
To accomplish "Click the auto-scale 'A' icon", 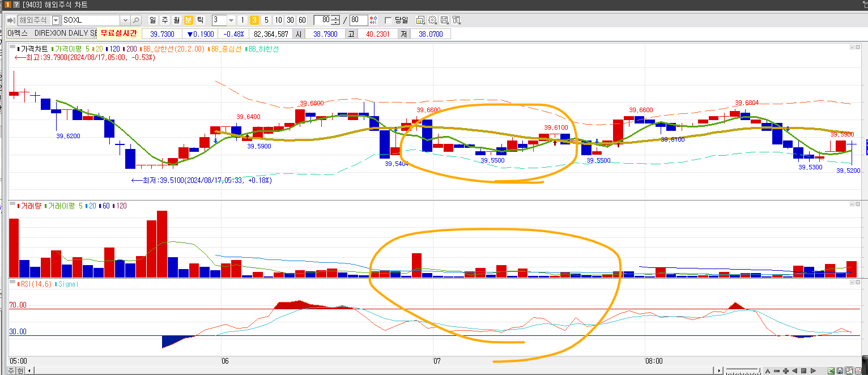I will tap(768, 370).
